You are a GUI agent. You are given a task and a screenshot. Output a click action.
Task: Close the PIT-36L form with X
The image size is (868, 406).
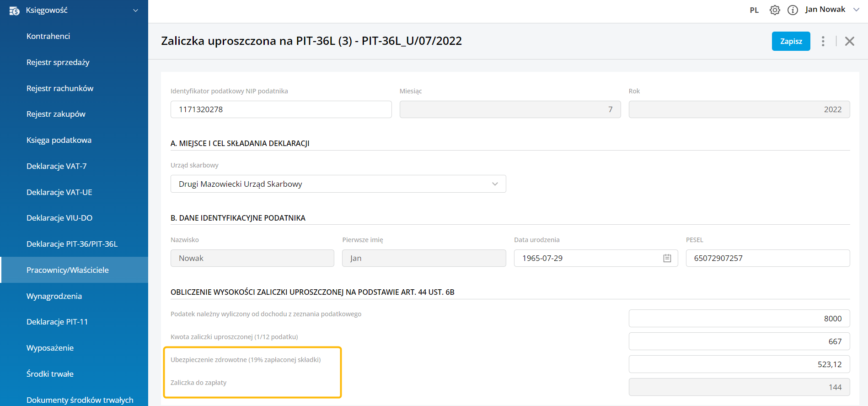click(x=849, y=41)
